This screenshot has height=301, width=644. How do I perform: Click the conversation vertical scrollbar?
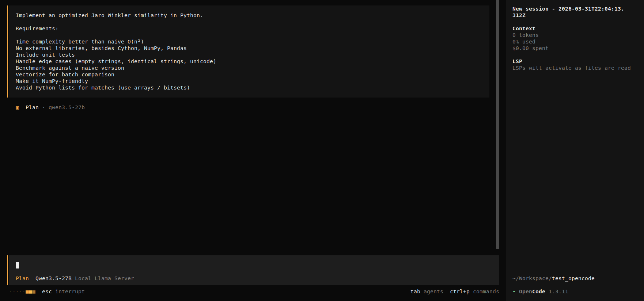[x=497, y=124]
